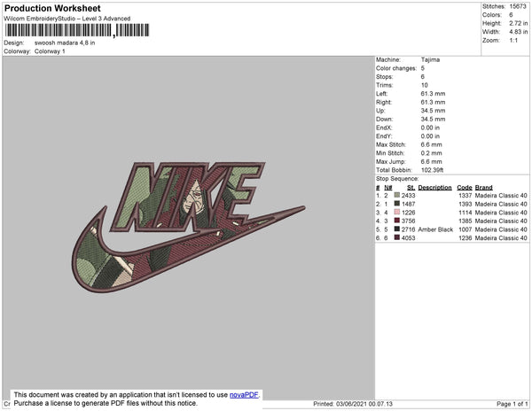Open the novaPDF hyperlink
532x411 pixels.
point(244,395)
